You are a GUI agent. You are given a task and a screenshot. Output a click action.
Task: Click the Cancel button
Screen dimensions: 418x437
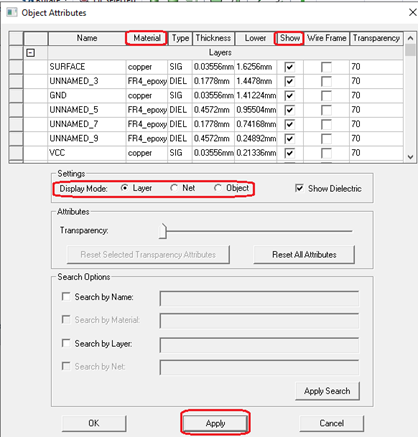coord(331,423)
